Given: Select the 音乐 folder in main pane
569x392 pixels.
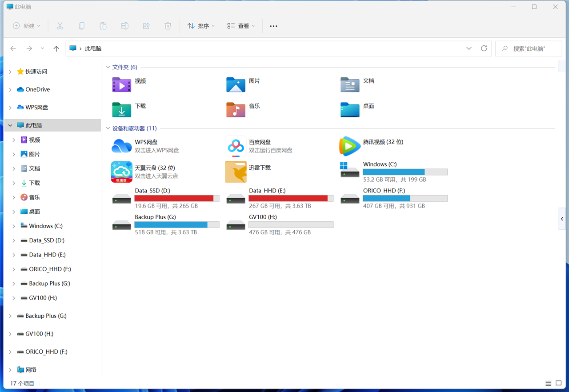Looking at the screenshot, I should tap(243, 109).
